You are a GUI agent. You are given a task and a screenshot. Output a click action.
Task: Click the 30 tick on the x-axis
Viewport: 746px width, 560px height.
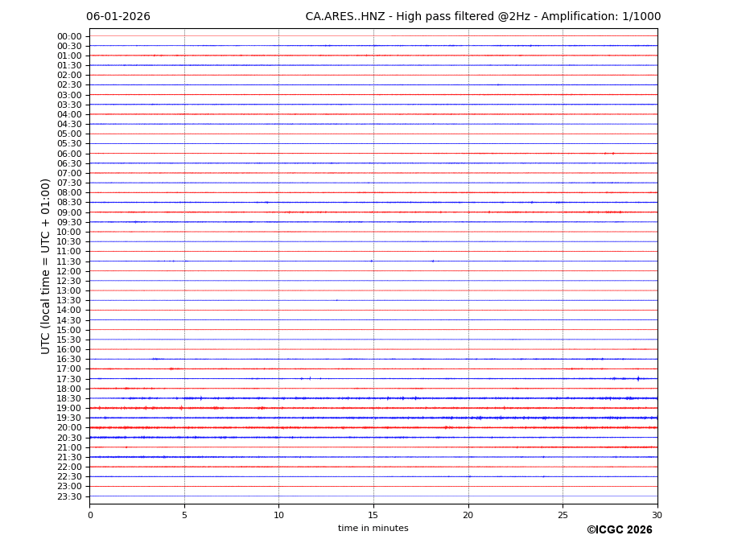pos(657,515)
